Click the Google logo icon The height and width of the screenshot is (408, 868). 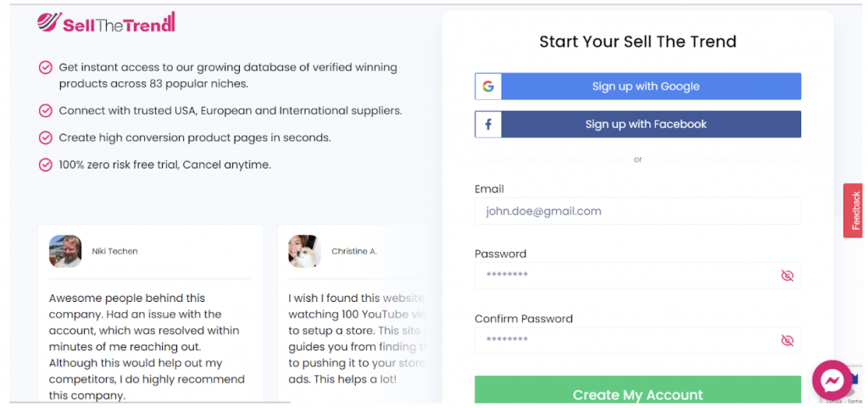click(487, 87)
